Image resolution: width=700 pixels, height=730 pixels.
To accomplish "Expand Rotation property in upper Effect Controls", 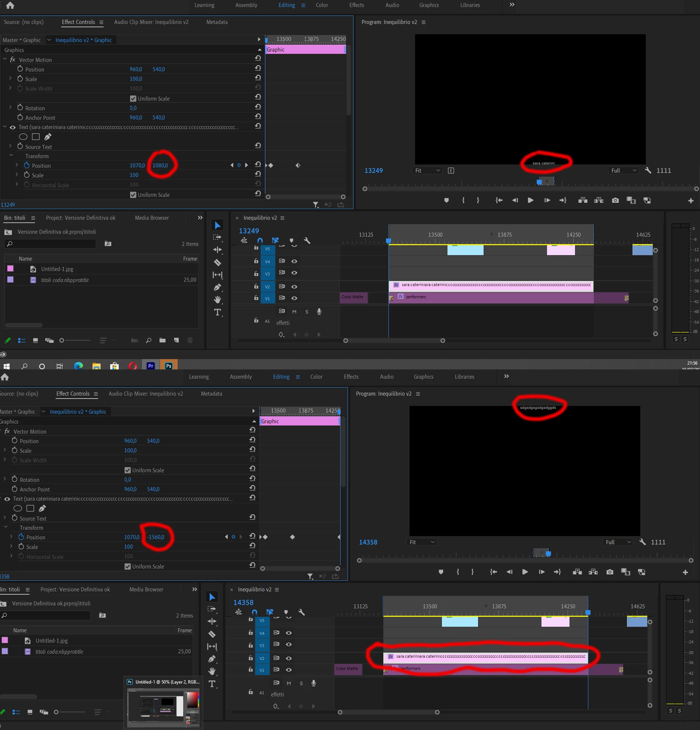I will coord(10,108).
